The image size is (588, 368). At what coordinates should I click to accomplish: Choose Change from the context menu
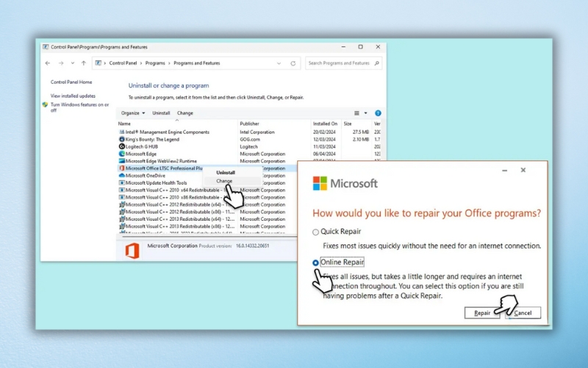coord(224,181)
